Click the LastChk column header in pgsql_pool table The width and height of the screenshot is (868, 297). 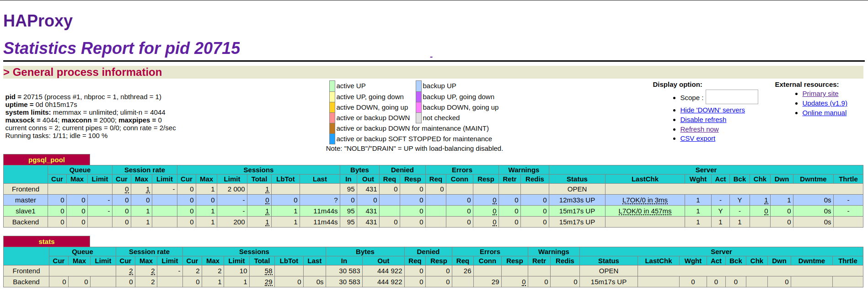click(x=645, y=179)
